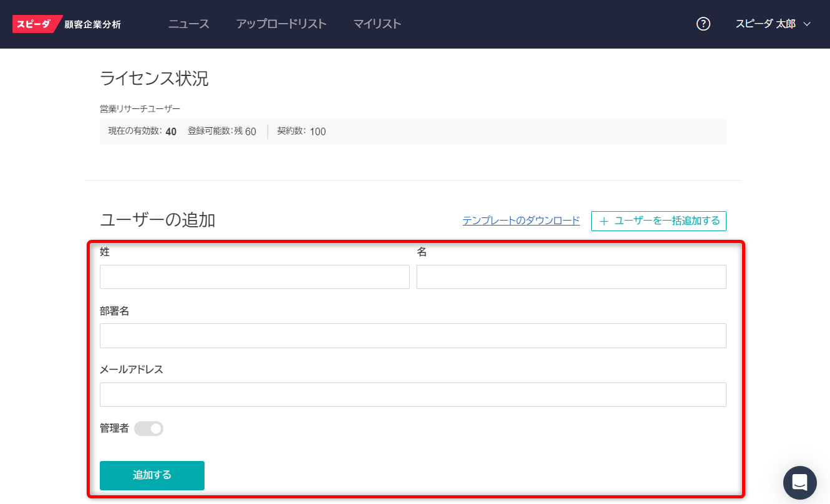This screenshot has height=504, width=830.
Task: Click into the 名 text field
Action: click(571, 277)
